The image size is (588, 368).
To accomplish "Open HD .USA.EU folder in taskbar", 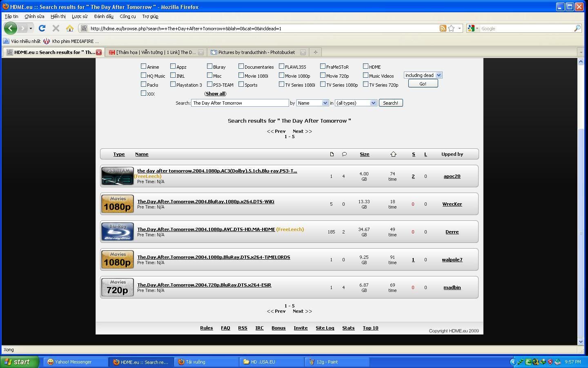I will point(272,362).
